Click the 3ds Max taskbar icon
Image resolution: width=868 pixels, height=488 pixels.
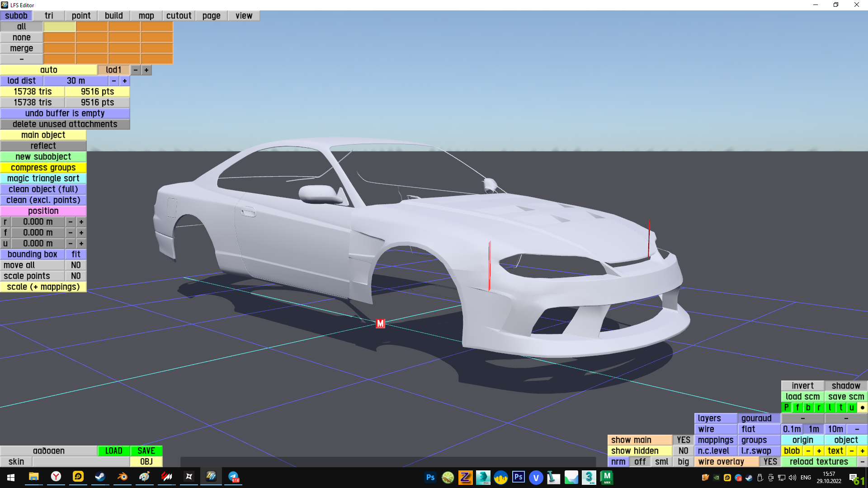[x=589, y=477]
